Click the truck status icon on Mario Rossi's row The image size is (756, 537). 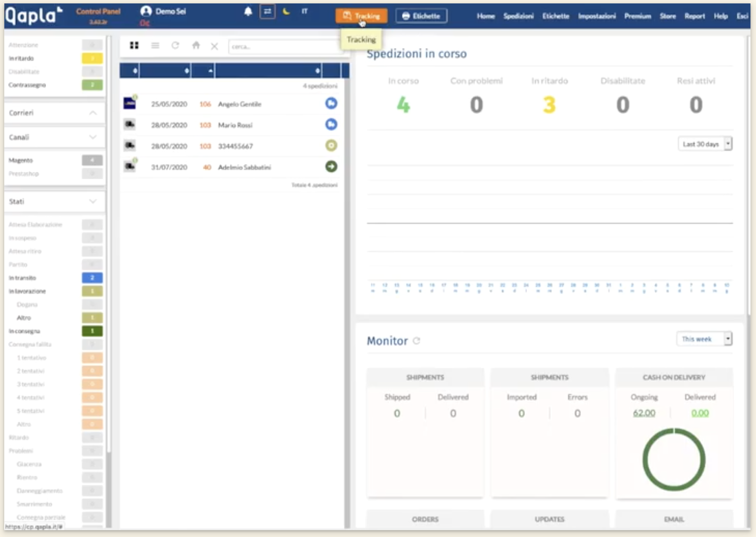(331, 125)
